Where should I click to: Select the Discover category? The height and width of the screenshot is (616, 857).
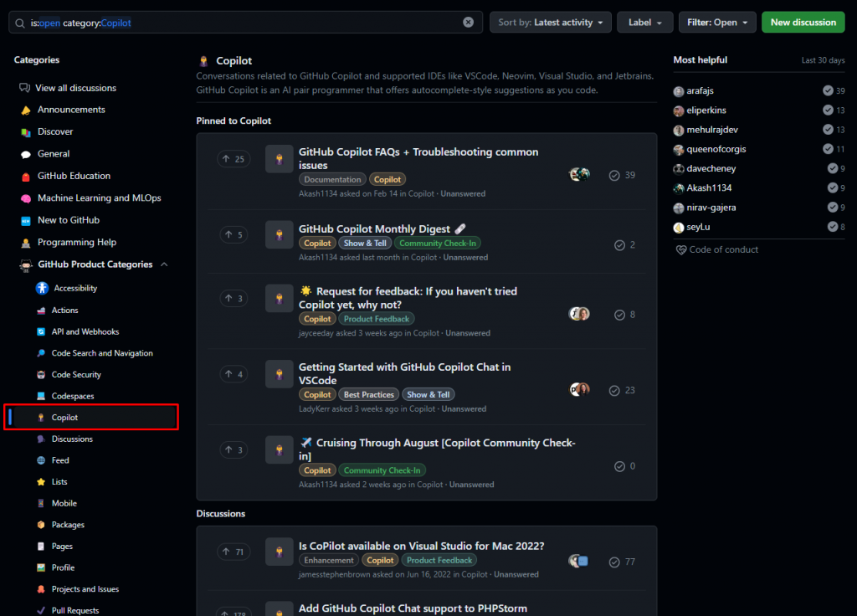coord(55,131)
